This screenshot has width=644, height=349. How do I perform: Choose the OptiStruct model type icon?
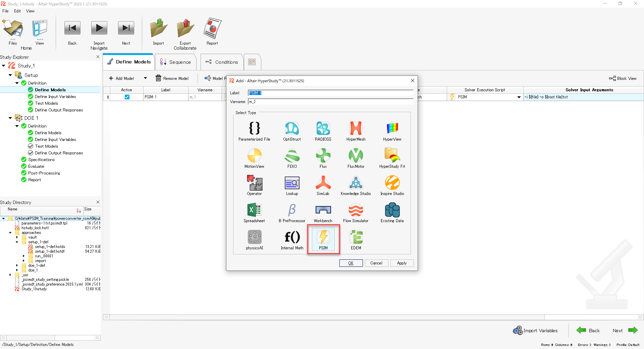coord(292,131)
